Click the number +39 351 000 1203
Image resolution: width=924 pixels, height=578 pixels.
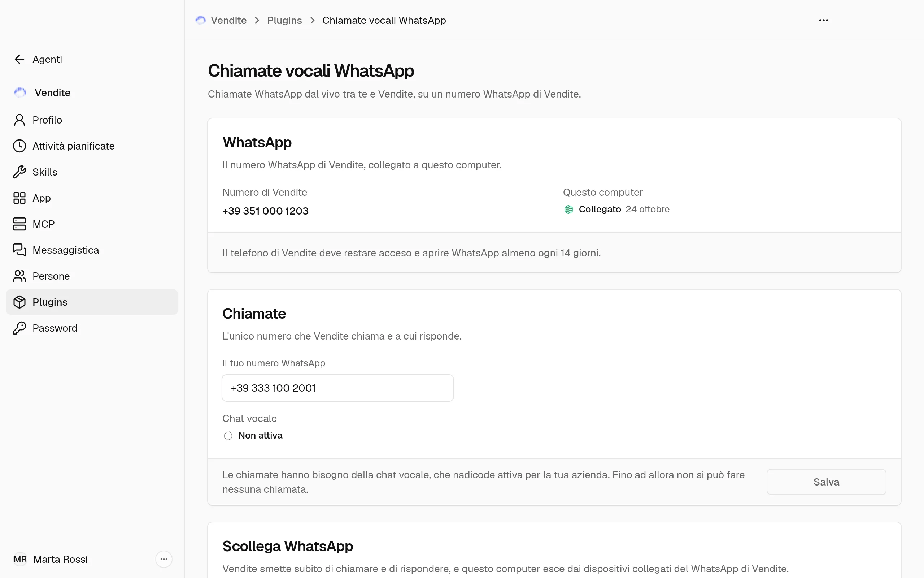(265, 211)
